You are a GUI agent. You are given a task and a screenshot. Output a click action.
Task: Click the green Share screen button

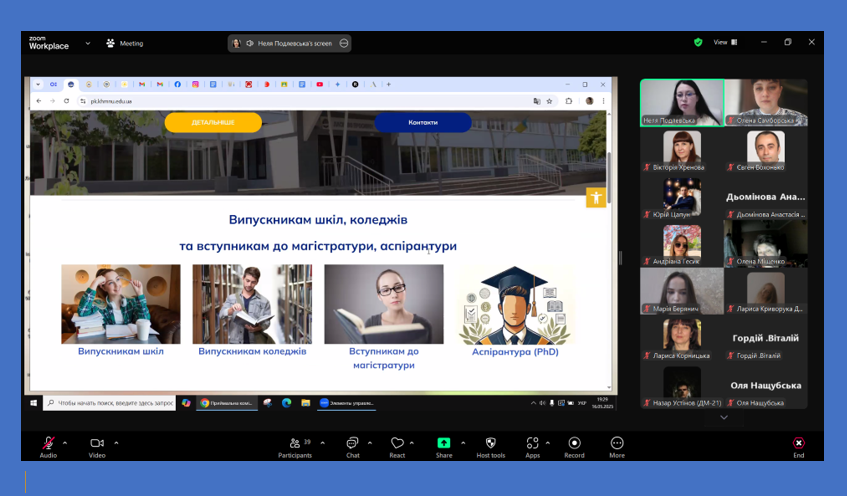coord(443,447)
